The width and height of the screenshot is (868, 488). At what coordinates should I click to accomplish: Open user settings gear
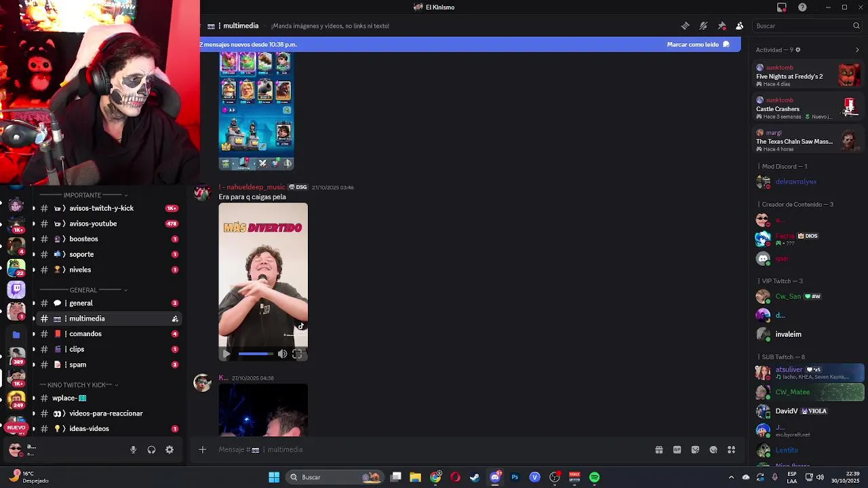pyautogui.click(x=170, y=449)
